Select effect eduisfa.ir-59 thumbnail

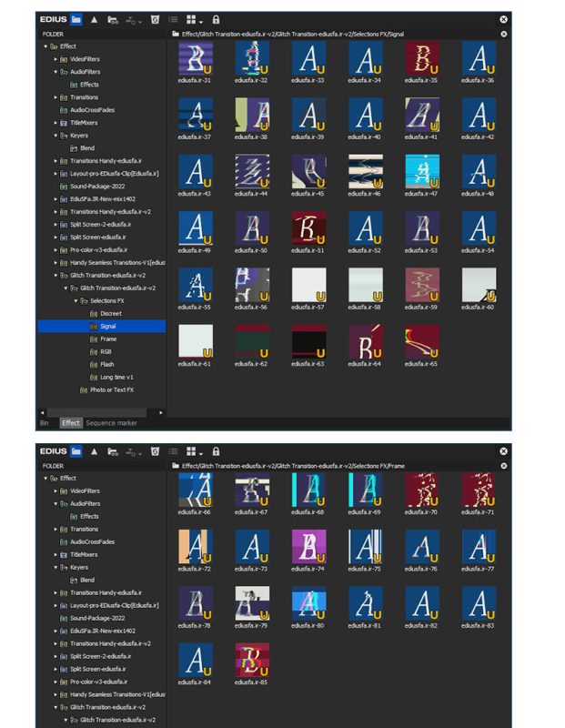[x=422, y=285]
